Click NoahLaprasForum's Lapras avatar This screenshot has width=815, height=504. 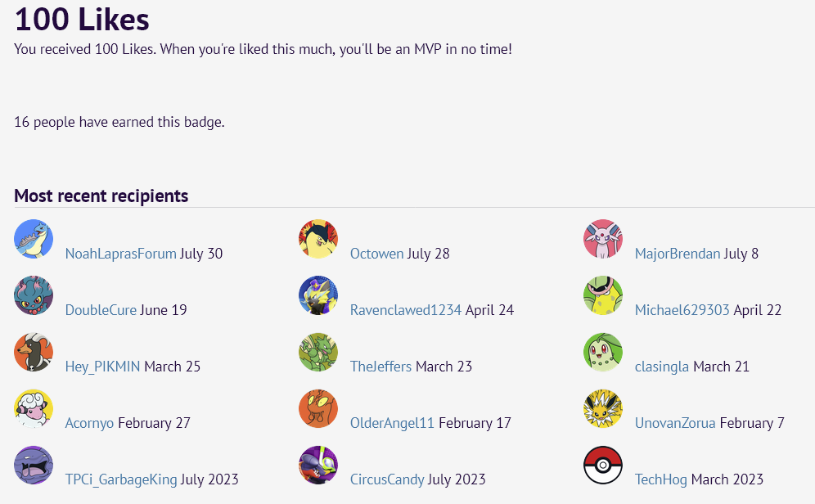point(34,239)
